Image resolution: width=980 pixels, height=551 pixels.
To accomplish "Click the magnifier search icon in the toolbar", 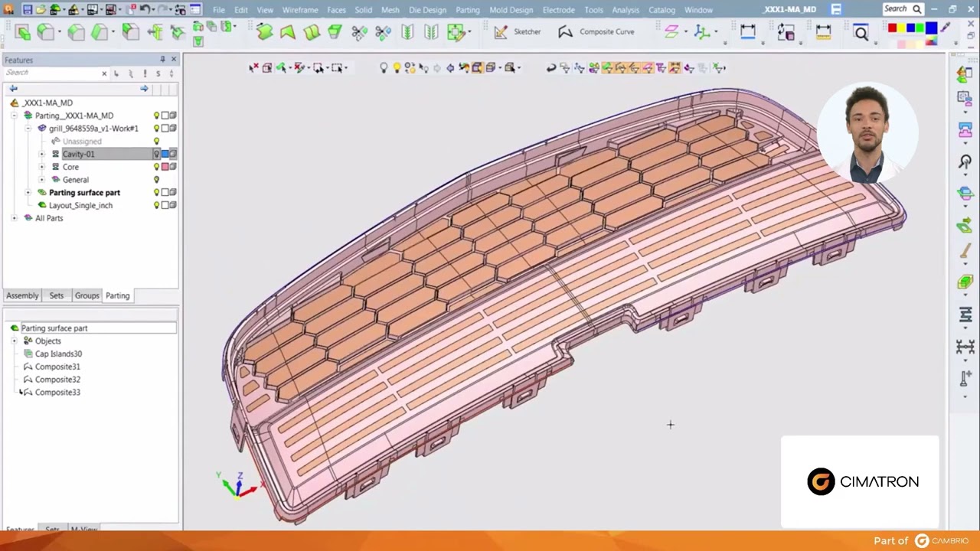I will pos(861,32).
